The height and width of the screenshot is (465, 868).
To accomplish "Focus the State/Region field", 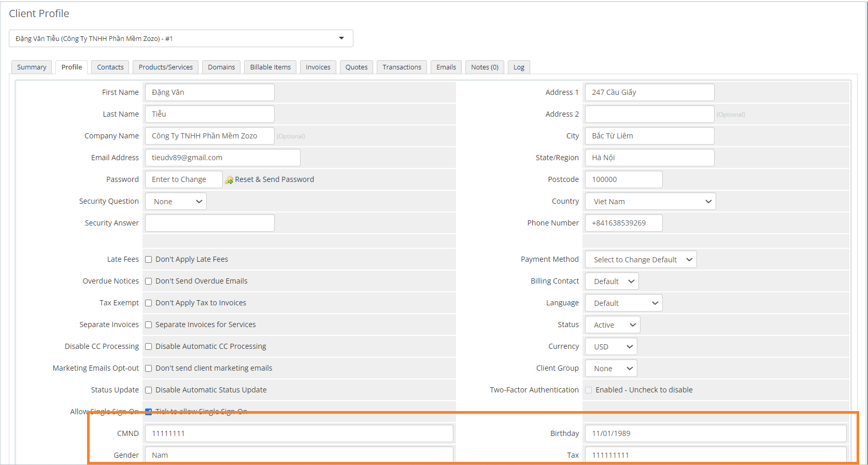I will (x=649, y=158).
